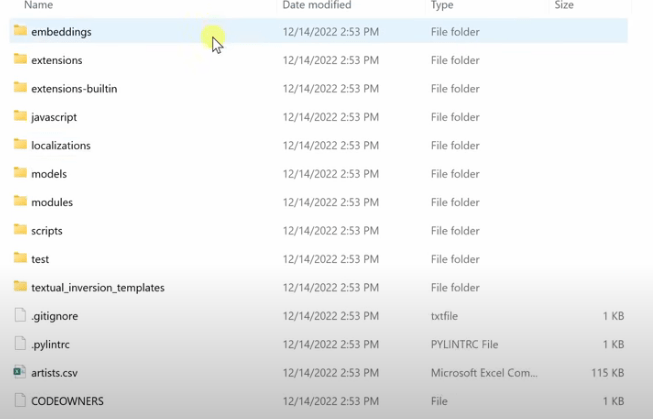Select the modules folder name
Image resolution: width=653 pixels, height=419 pixels.
[x=52, y=202]
